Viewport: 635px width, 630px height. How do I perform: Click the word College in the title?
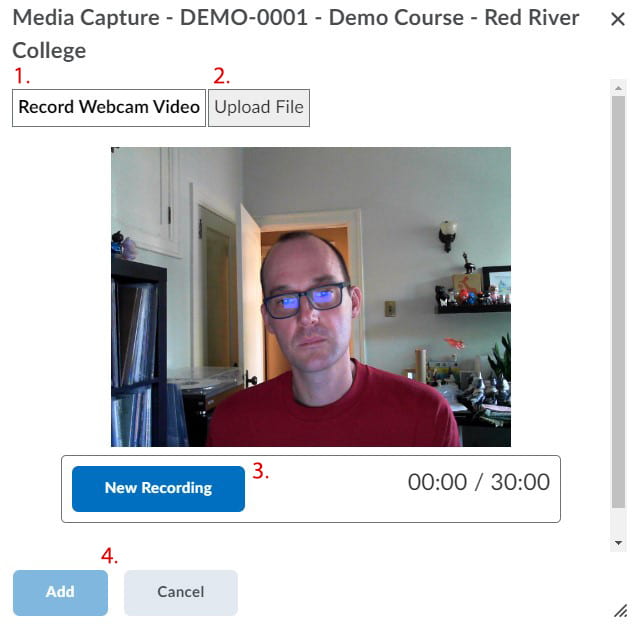[49, 51]
